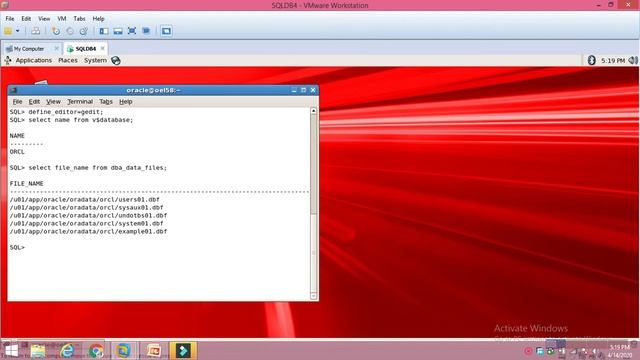Open File Explorer from taskbar

(x=38, y=351)
